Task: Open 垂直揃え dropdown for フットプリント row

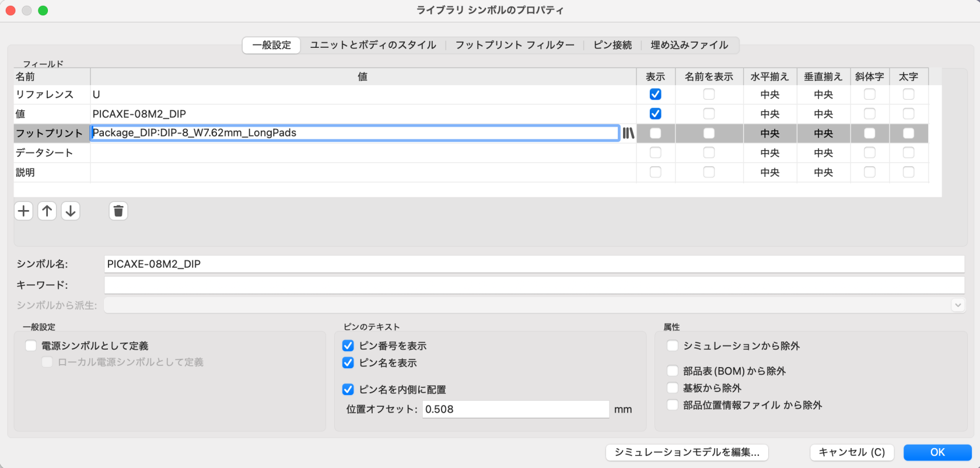Action: tap(824, 134)
